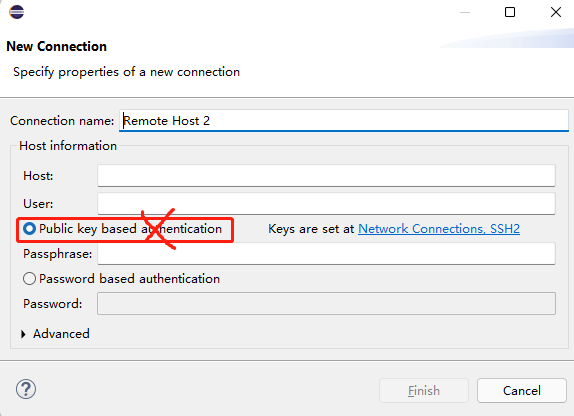Click the Finish button
Viewport: 574px width, 416px height.
tap(424, 391)
